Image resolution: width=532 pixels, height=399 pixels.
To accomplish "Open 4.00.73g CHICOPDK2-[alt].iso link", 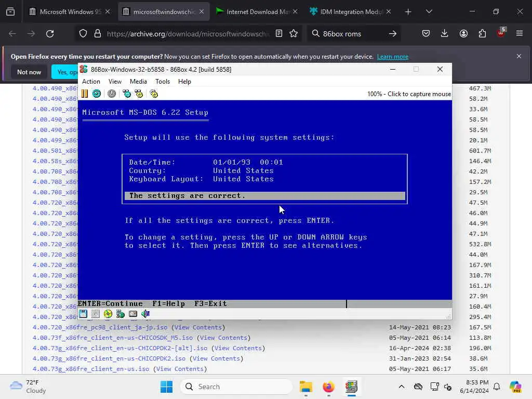I will pyautogui.click(x=120, y=348).
